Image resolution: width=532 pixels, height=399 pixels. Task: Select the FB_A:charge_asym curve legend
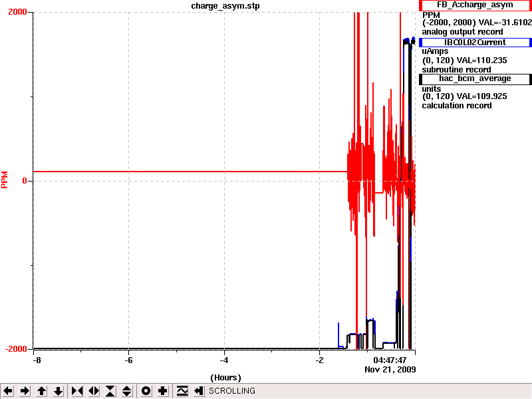[475, 5]
